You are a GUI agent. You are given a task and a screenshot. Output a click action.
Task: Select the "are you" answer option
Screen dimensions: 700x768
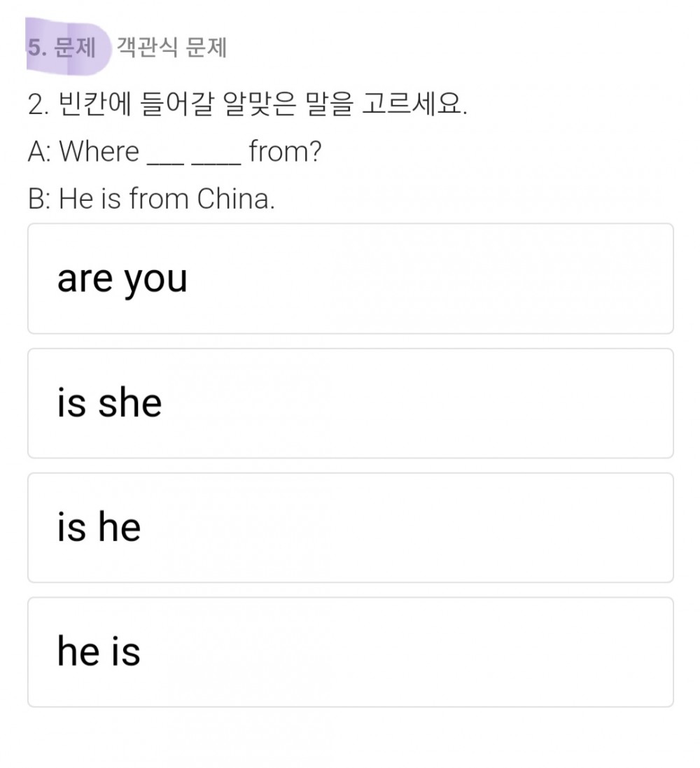point(350,279)
